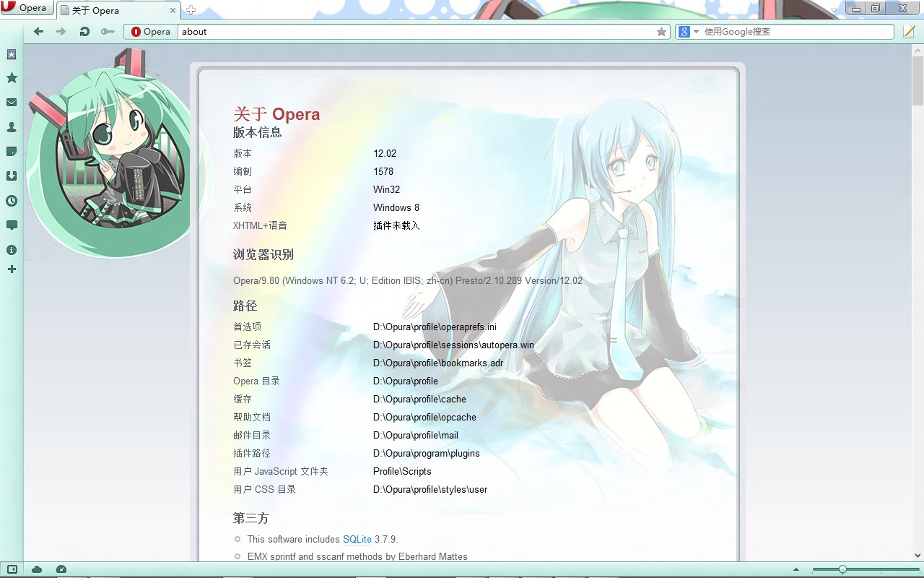The image size is (924, 578).
Task: Click the Opera Link cloud icon
Action: (37, 569)
